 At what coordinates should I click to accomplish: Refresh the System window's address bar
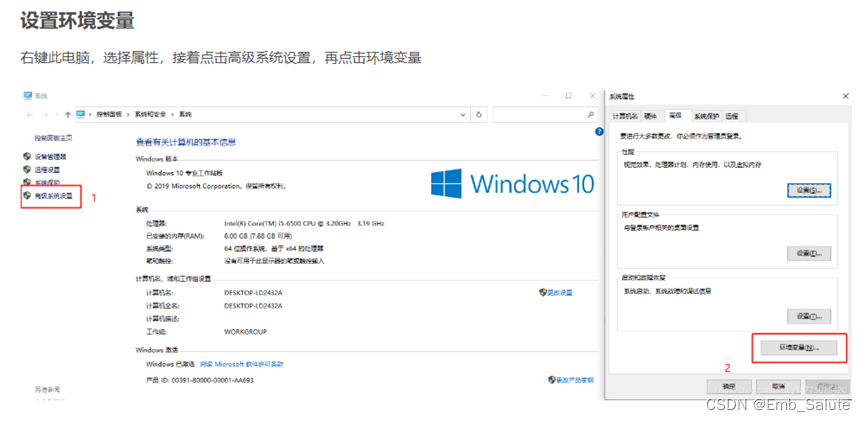(x=479, y=115)
